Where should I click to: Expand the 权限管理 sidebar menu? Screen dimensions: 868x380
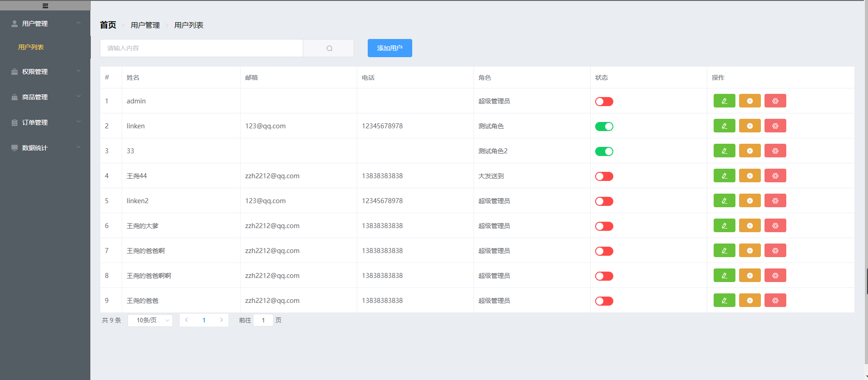(x=45, y=72)
